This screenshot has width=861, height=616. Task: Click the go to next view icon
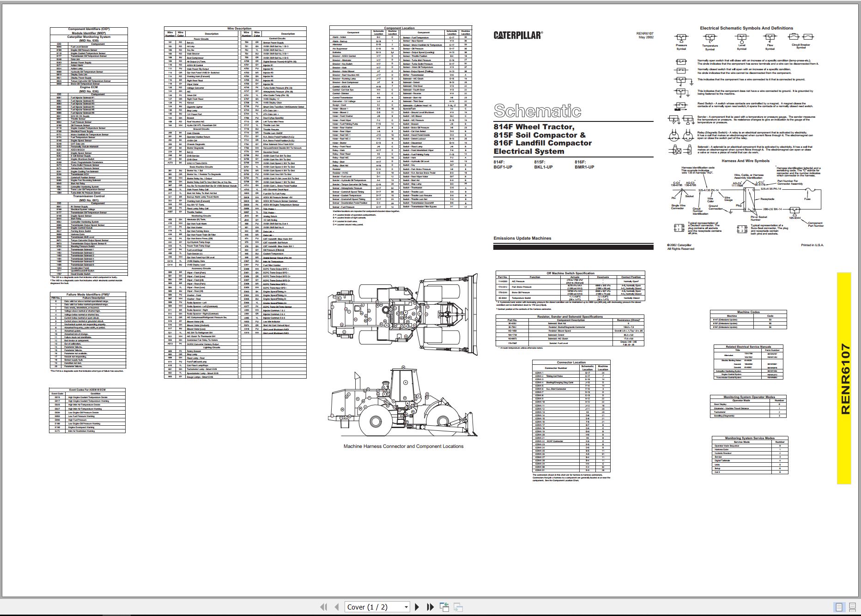(458, 607)
